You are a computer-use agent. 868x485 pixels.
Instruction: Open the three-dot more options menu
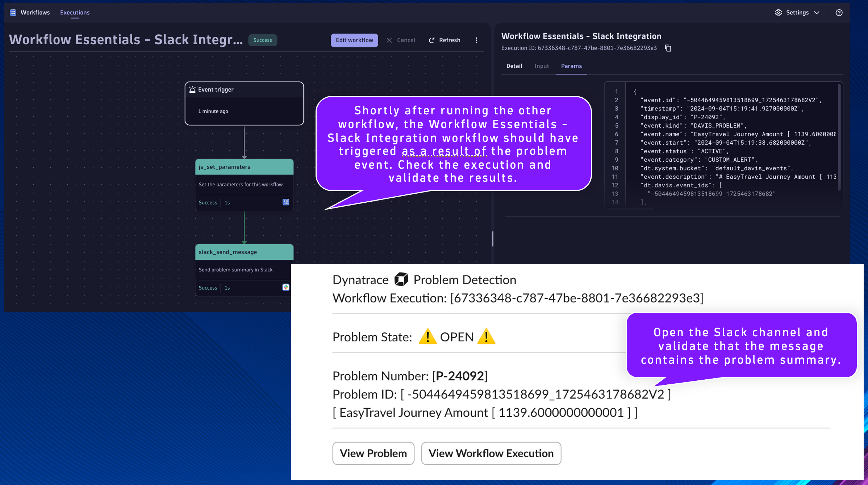[476, 40]
